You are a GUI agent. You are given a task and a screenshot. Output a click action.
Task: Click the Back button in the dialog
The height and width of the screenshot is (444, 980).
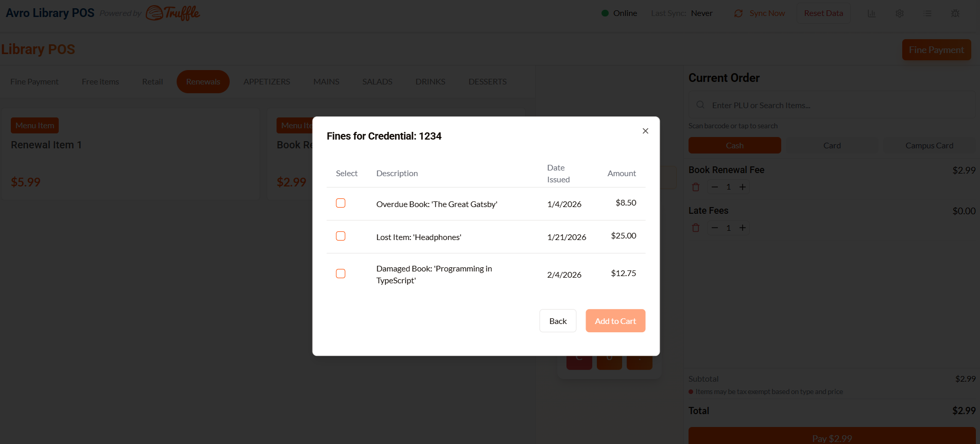(x=558, y=321)
